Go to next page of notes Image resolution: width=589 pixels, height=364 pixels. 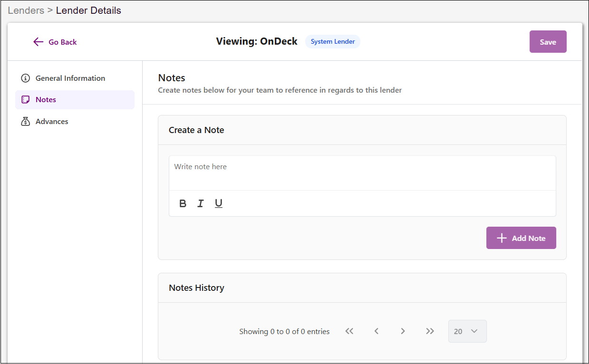pos(403,331)
